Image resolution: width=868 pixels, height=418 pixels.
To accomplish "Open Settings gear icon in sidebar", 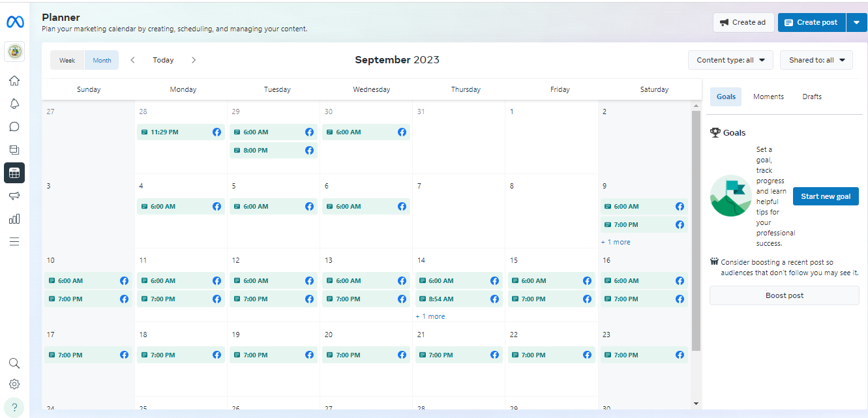I will click(x=14, y=384).
